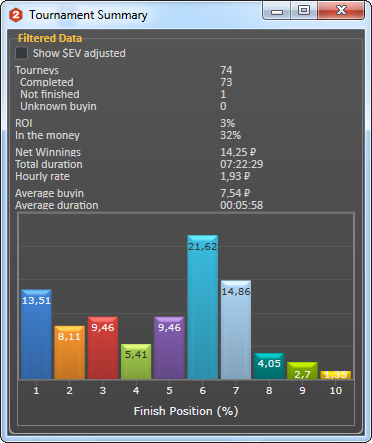The height and width of the screenshot is (443, 372).
Task: Click the Unknown buyin label
Action: [x=58, y=106]
